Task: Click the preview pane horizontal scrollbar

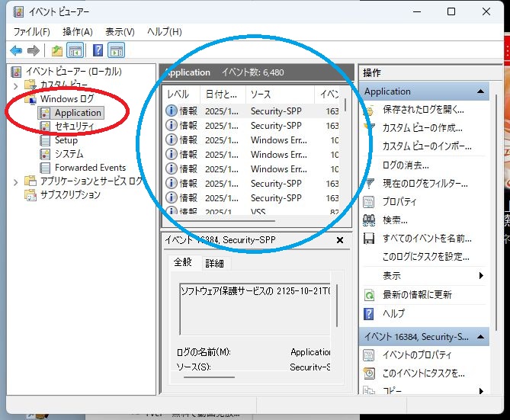Action: click(x=209, y=377)
